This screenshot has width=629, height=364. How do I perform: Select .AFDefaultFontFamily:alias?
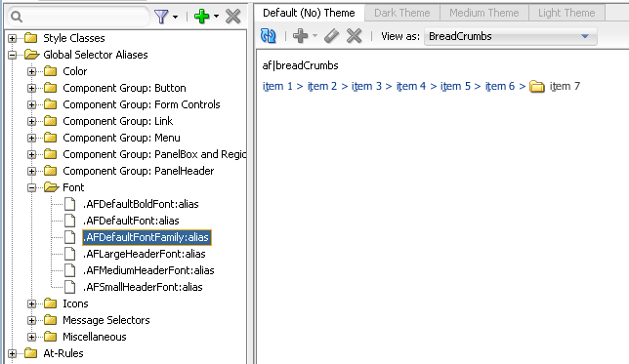pyautogui.click(x=147, y=237)
